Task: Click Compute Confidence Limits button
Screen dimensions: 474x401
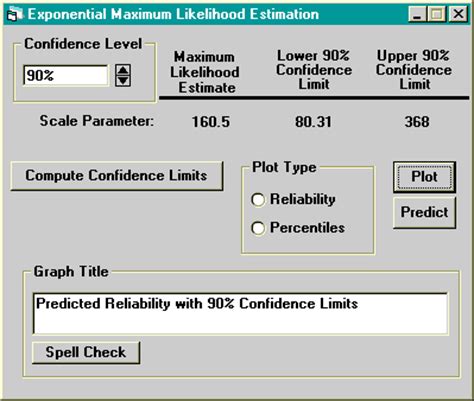Action: 117,176
